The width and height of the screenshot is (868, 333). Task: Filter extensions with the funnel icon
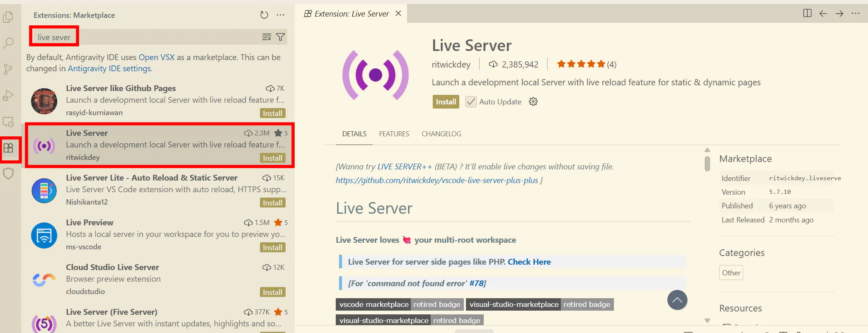pyautogui.click(x=281, y=37)
